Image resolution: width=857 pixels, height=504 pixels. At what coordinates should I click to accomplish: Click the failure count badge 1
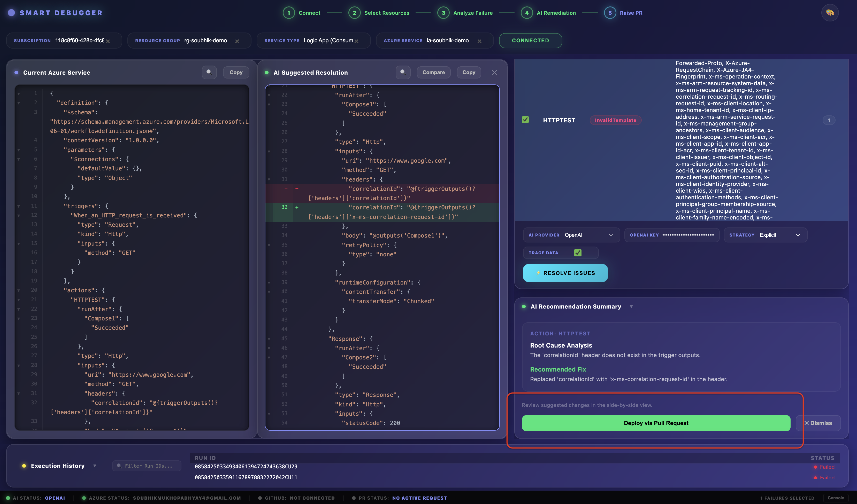(829, 120)
